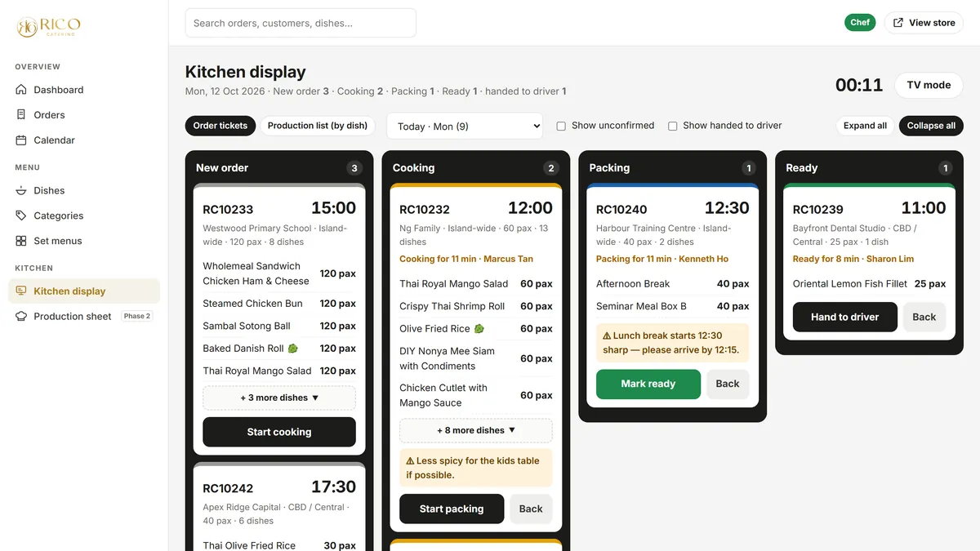Click the Phase 2 badge
Screen dimensions: 980x551
[x=137, y=316]
